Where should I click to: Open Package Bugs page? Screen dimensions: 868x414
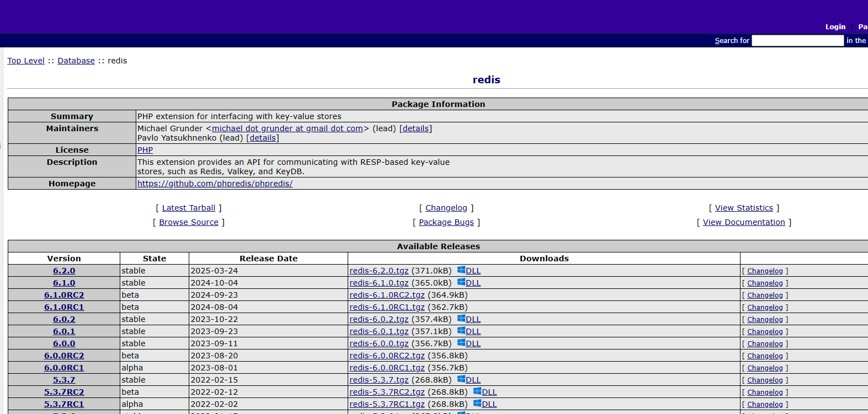[446, 222]
